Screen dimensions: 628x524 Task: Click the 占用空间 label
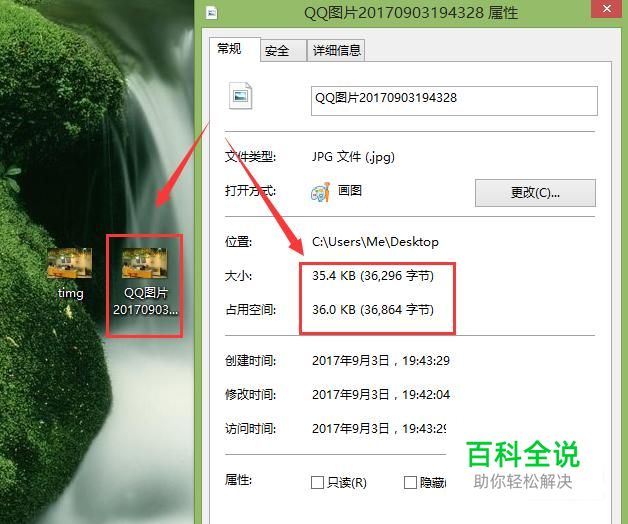(250, 310)
